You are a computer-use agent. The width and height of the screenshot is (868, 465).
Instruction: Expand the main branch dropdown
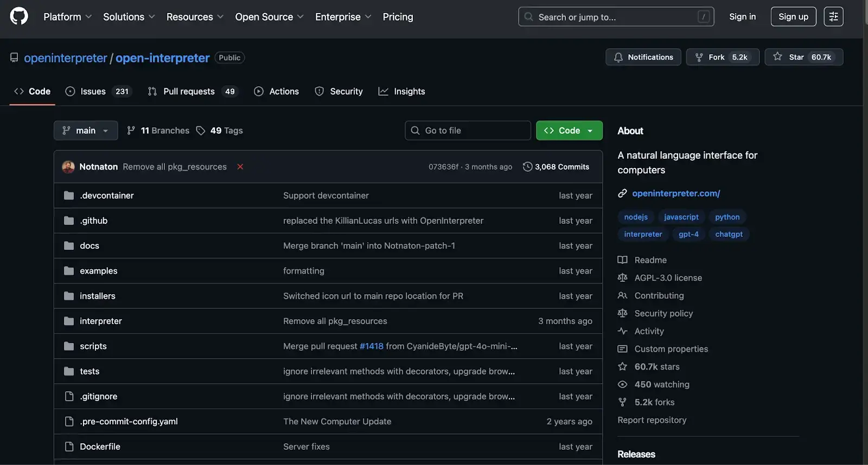(x=86, y=131)
